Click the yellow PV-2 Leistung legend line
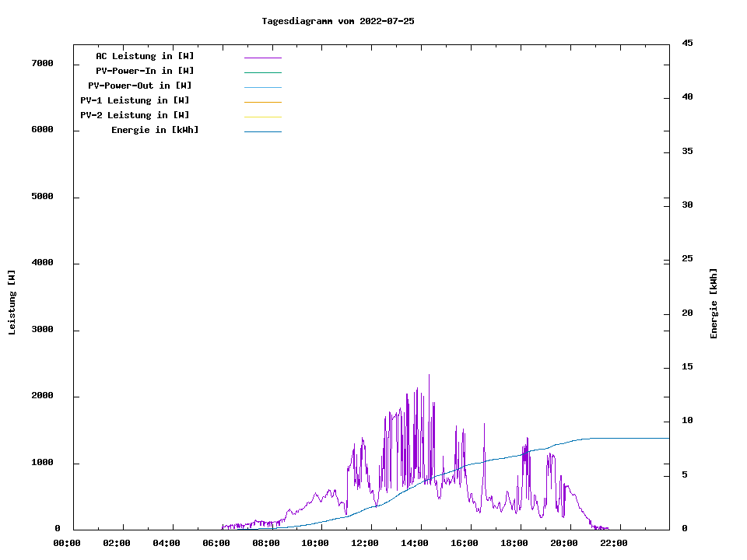747x560 pixels. coord(262,117)
